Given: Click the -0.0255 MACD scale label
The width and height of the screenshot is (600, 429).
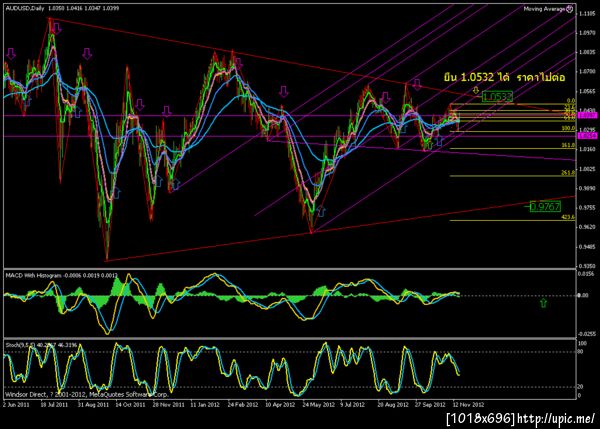Looking at the screenshot, I should [x=586, y=334].
